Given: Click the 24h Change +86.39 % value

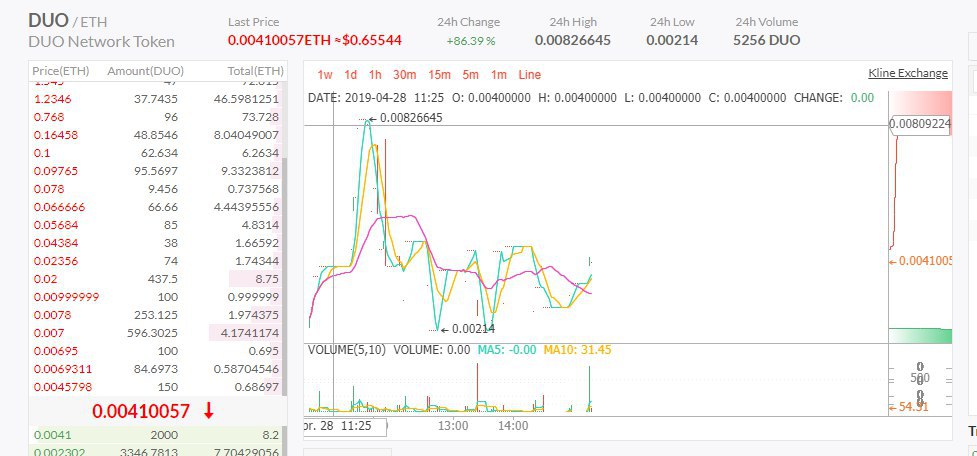Looking at the screenshot, I should tap(470, 41).
